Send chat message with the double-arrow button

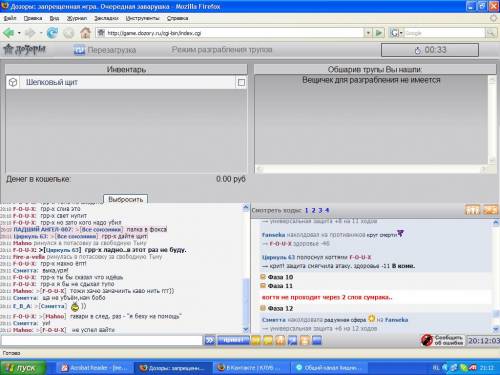click(209, 340)
